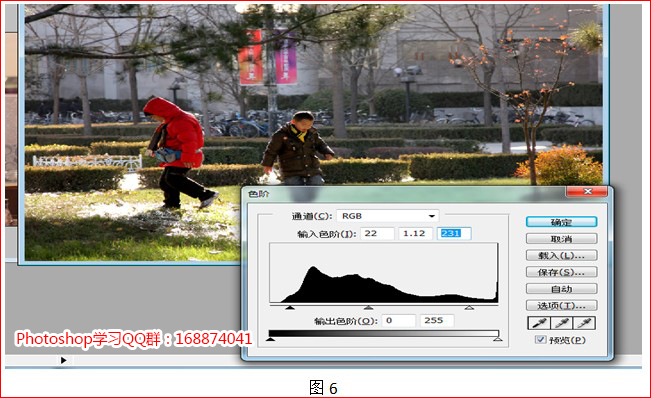Viewport: 651px width, 398px height.
Task: Open 载入(L)... load dialog
Action: pyautogui.click(x=561, y=255)
